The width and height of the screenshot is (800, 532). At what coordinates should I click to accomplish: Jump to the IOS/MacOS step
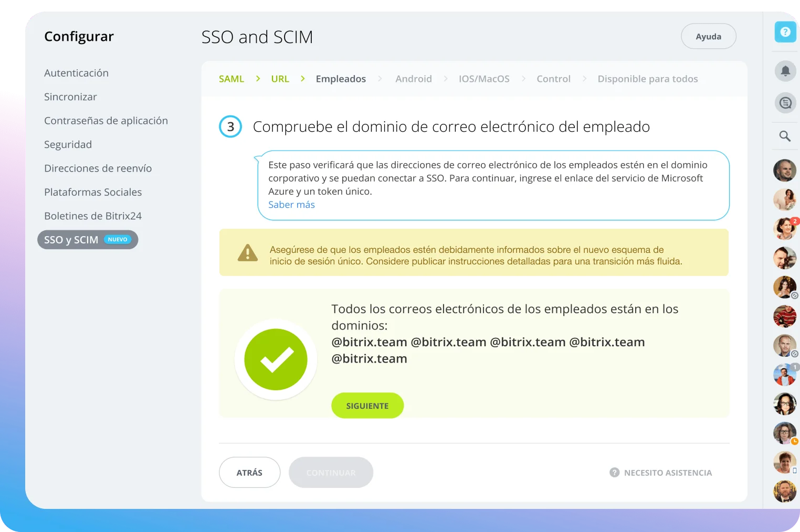[x=484, y=79]
